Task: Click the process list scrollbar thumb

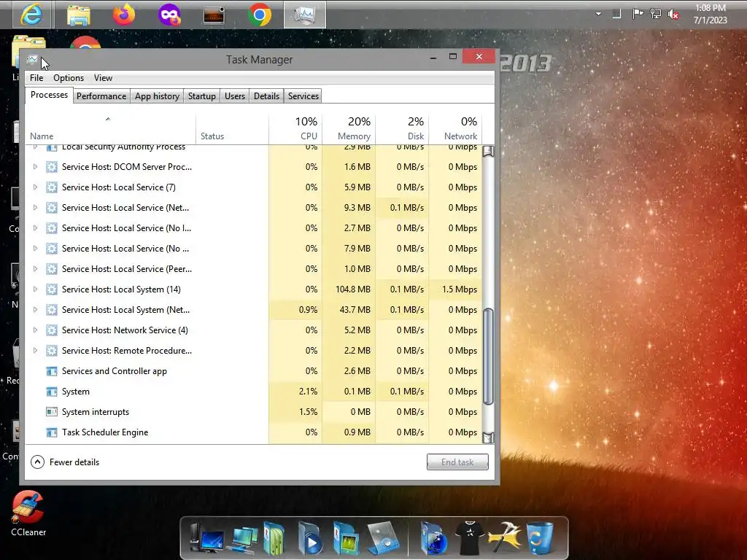Action: (x=488, y=357)
